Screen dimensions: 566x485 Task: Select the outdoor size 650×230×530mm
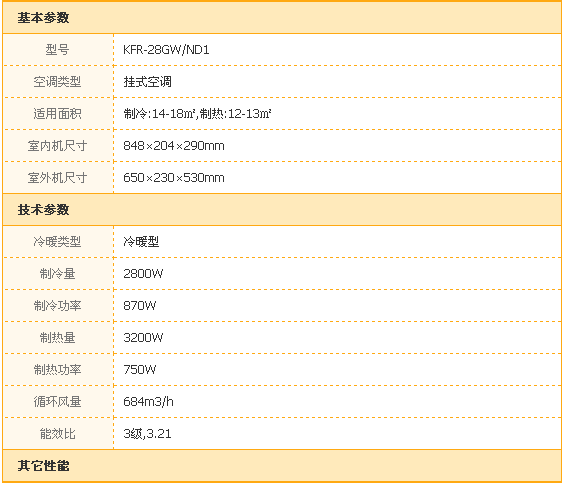pyautogui.click(x=174, y=178)
